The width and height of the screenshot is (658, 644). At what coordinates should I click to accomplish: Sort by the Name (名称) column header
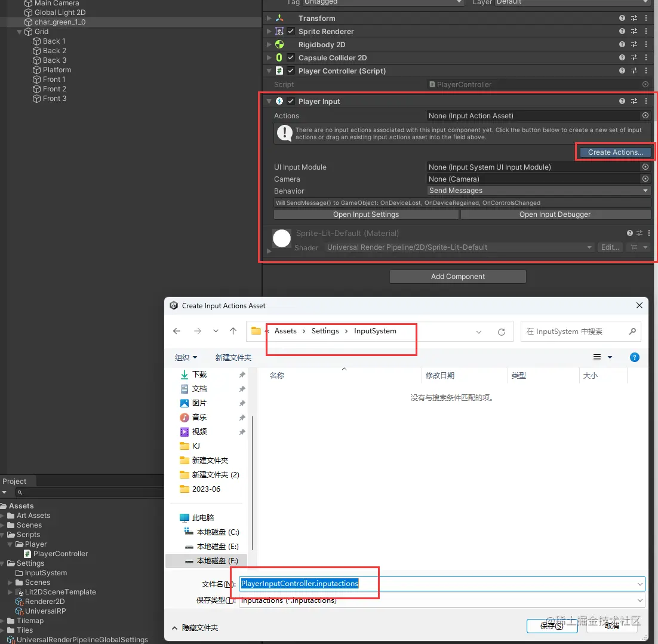pyautogui.click(x=277, y=375)
